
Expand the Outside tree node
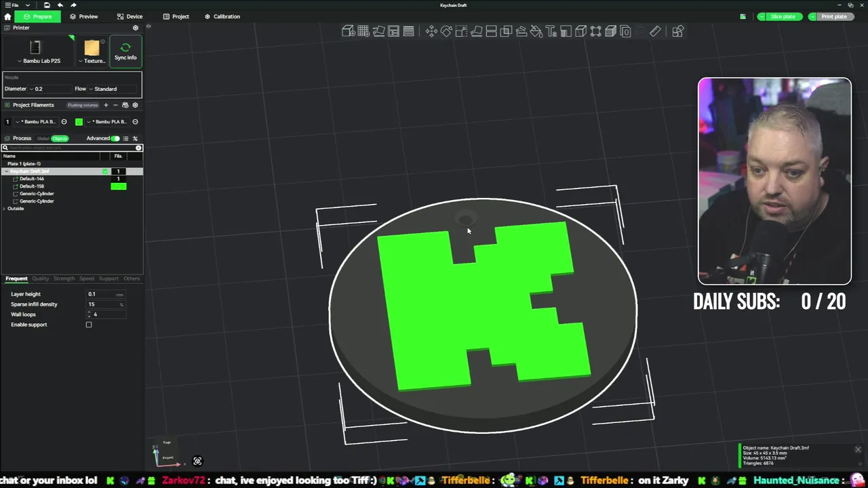click(x=4, y=209)
